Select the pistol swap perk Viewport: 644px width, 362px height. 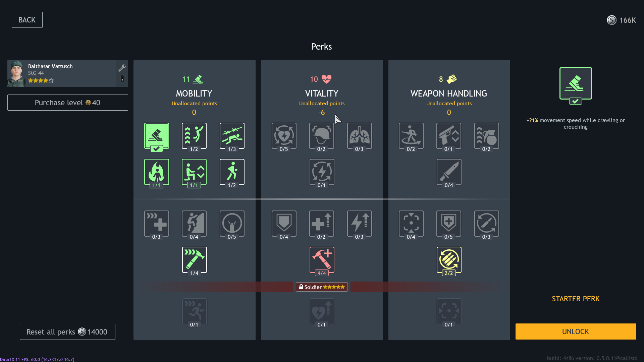click(x=449, y=136)
